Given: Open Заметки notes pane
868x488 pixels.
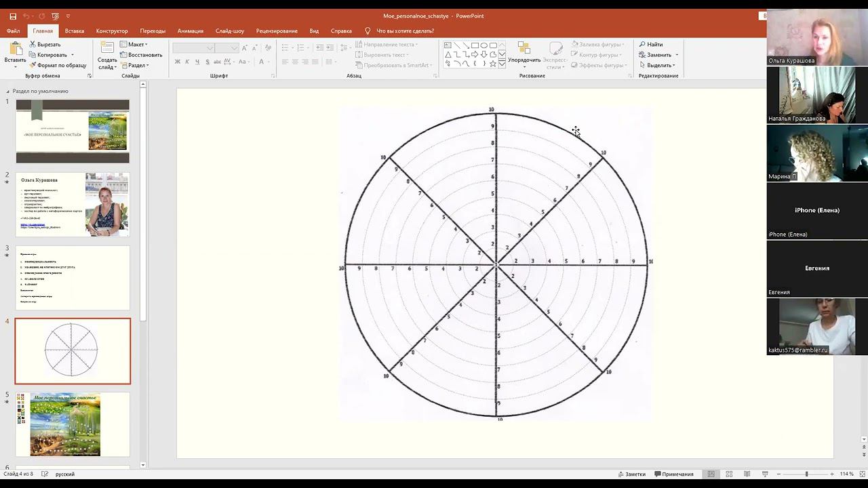Looking at the screenshot, I should (631, 474).
